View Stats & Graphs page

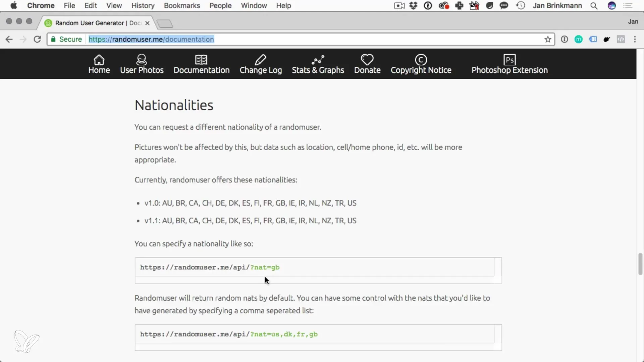point(318,64)
